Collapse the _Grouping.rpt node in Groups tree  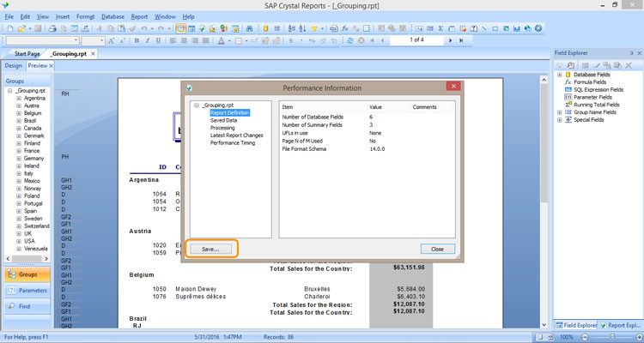click(9, 91)
